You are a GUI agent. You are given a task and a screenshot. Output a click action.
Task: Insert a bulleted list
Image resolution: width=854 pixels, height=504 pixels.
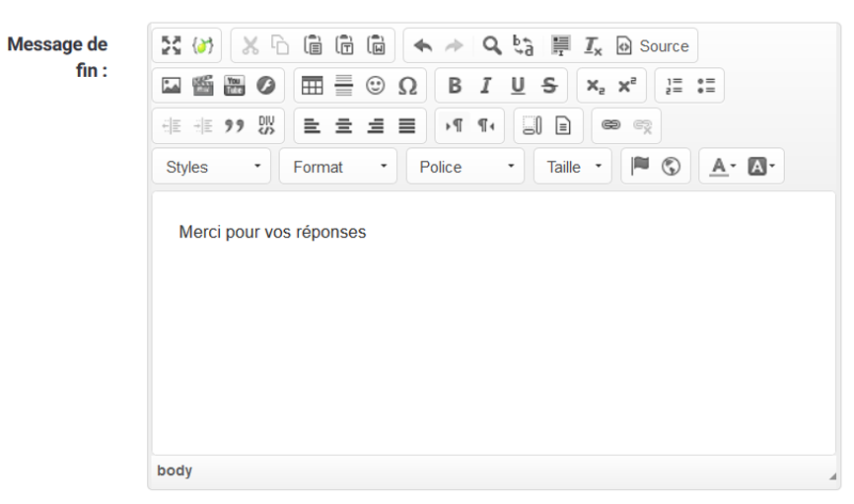point(706,86)
